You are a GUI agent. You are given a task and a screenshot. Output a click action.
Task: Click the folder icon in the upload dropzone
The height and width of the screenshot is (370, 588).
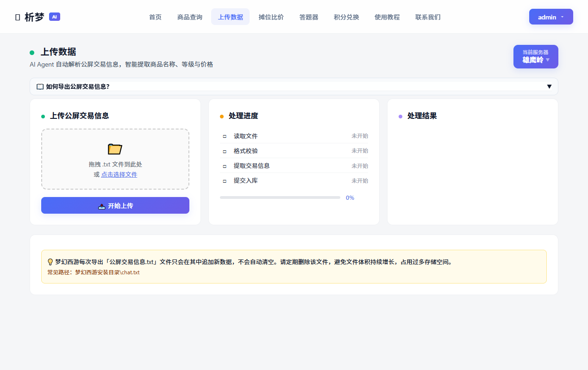pyautogui.click(x=115, y=149)
